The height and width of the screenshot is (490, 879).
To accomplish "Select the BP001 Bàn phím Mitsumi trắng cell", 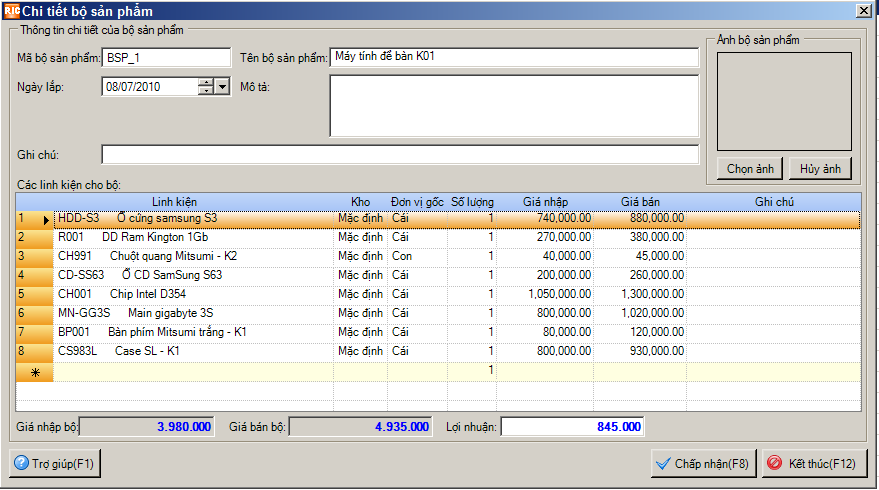I will coord(194,332).
